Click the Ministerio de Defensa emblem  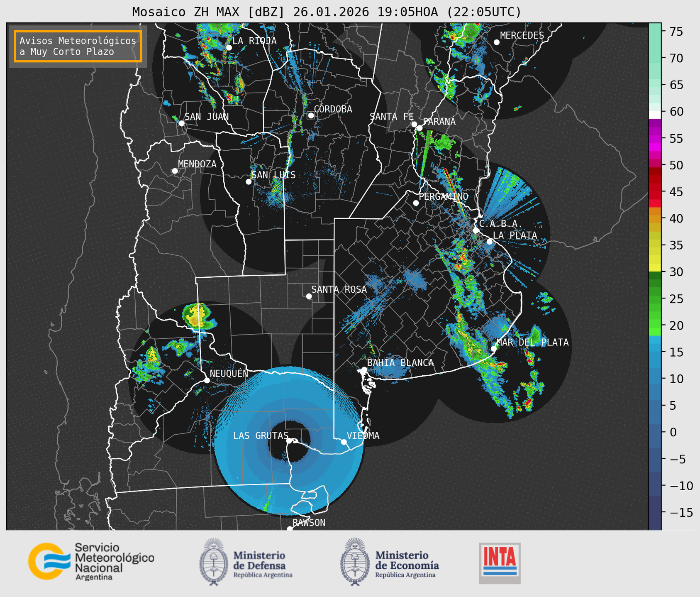(x=214, y=562)
